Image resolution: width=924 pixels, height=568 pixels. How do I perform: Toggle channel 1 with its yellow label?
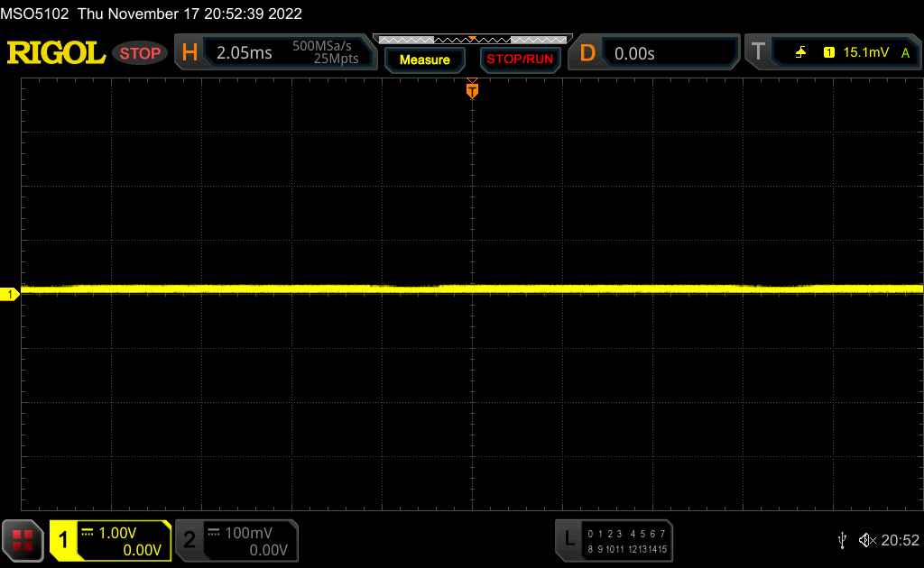point(64,540)
